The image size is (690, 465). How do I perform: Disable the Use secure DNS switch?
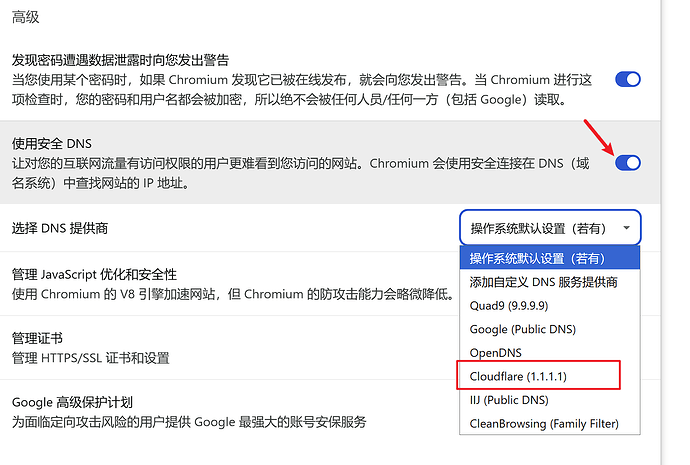tap(628, 163)
